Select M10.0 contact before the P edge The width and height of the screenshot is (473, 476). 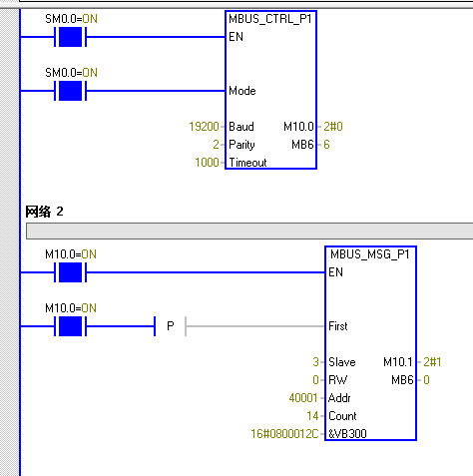(x=70, y=326)
